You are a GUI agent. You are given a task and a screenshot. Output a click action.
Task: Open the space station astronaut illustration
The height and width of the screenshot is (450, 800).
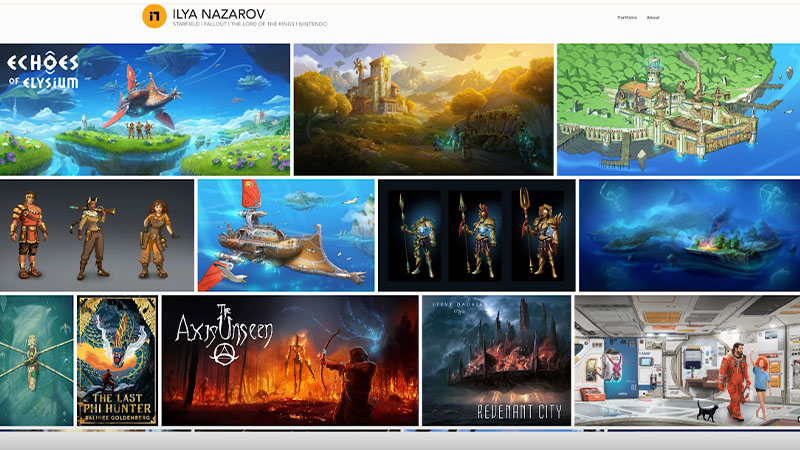click(687, 360)
